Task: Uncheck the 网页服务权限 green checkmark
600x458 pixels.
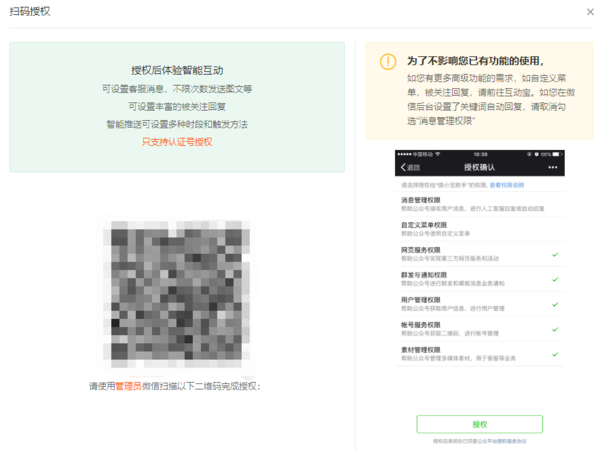Action: 555,254
